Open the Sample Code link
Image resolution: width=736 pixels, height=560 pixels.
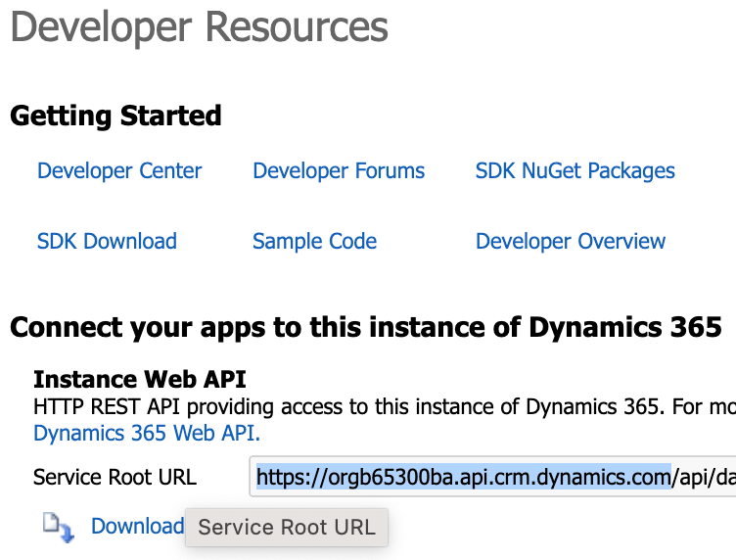[314, 241]
